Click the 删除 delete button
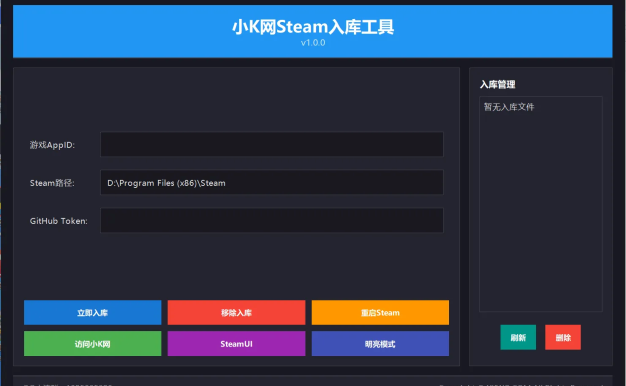Viewport: 626px width, 386px height. click(x=563, y=337)
